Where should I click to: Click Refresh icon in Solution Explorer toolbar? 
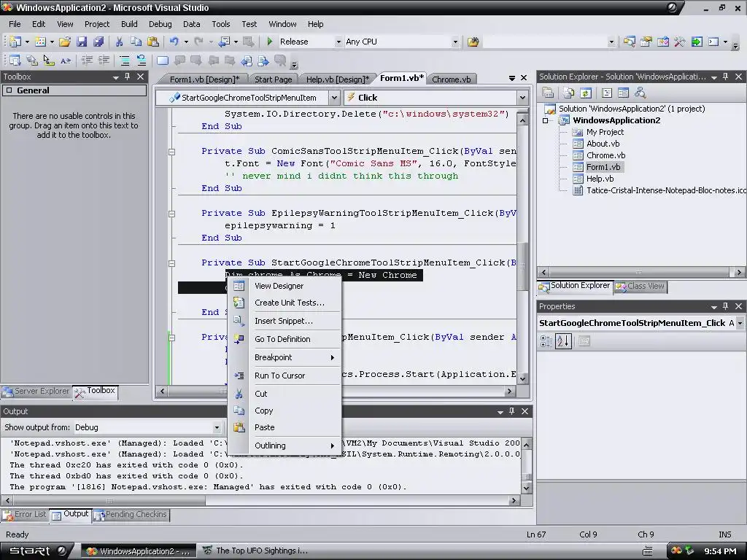[x=586, y=93]
